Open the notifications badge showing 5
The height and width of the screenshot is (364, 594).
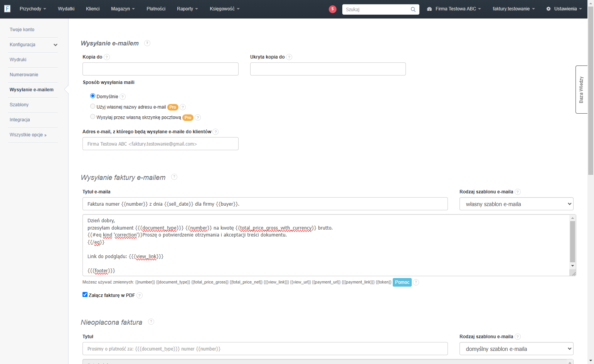click(333, 9)
